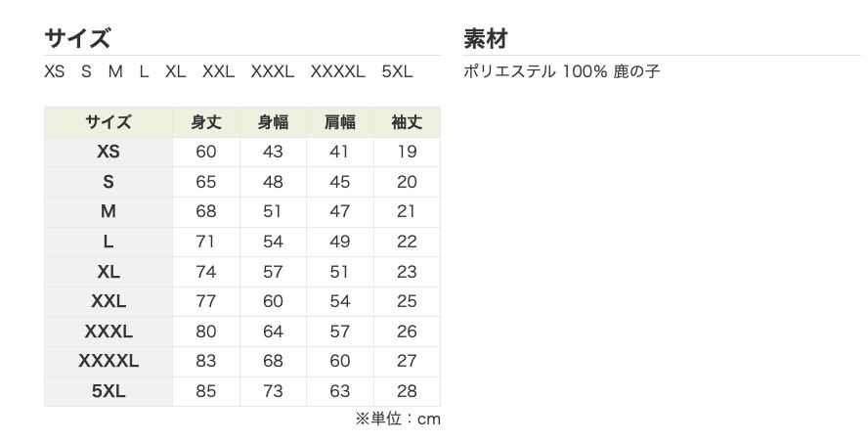Select the XXXXL row label in the table

(x=108, y=361)
